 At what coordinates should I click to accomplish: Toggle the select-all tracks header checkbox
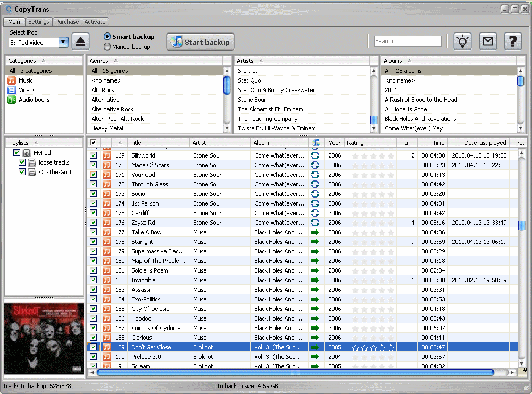point(93,142)
